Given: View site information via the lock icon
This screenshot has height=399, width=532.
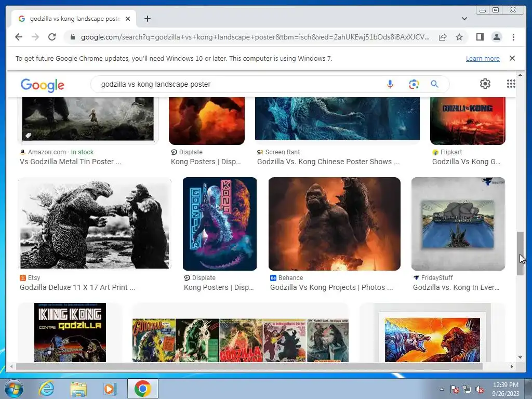Looking at the screenshot, I should (72, 37).
